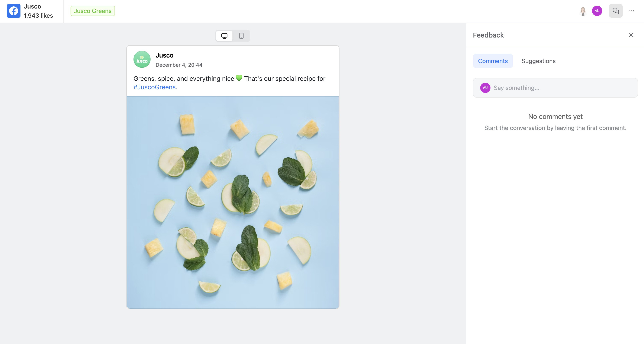Click the Jusco post author name
The height and width of the screenshot is (344, 644).
point(164,55)
